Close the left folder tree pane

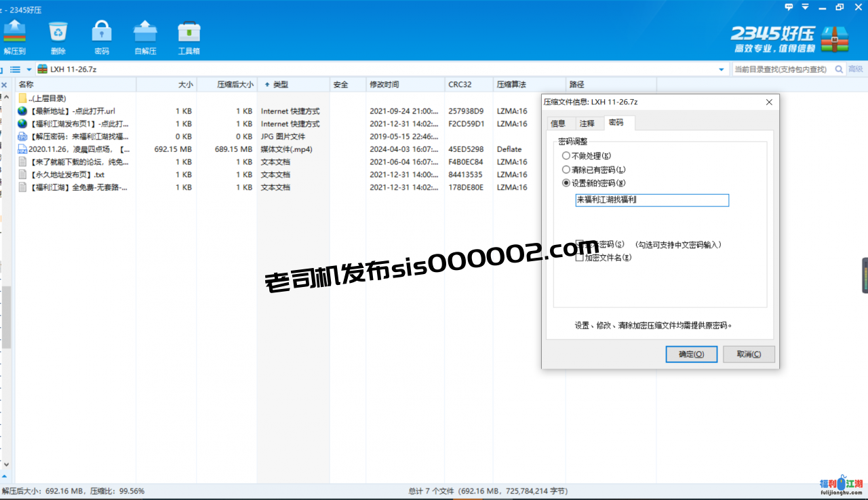coord(4,85)
